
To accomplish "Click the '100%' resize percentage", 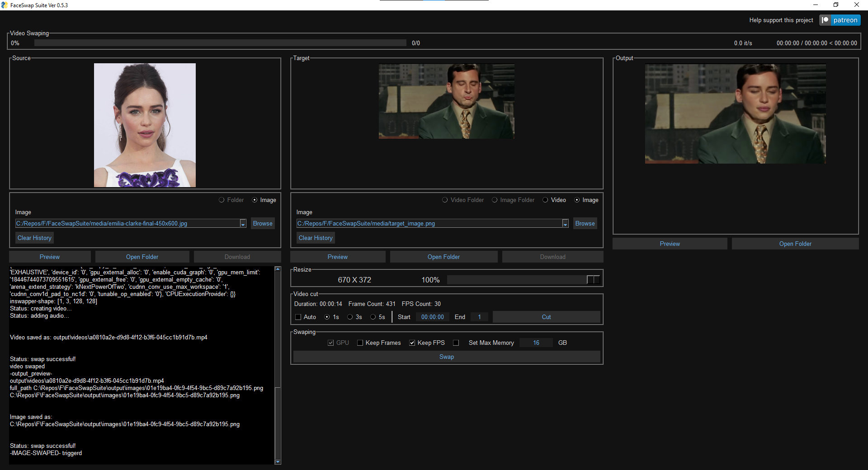I will pos(430,280).
